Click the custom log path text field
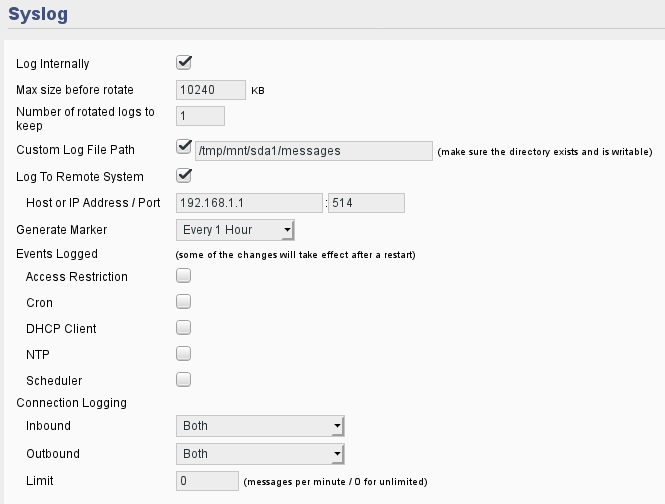665x504 pixels. pos(314,151)
